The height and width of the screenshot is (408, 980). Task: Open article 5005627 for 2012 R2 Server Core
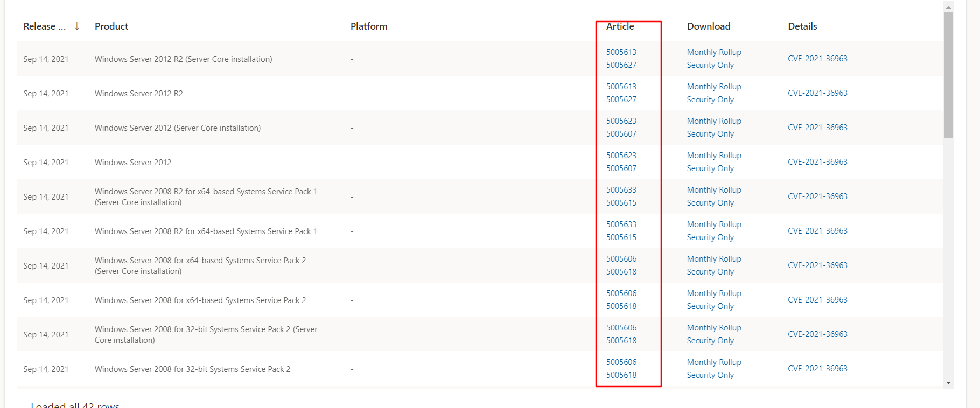621,65
